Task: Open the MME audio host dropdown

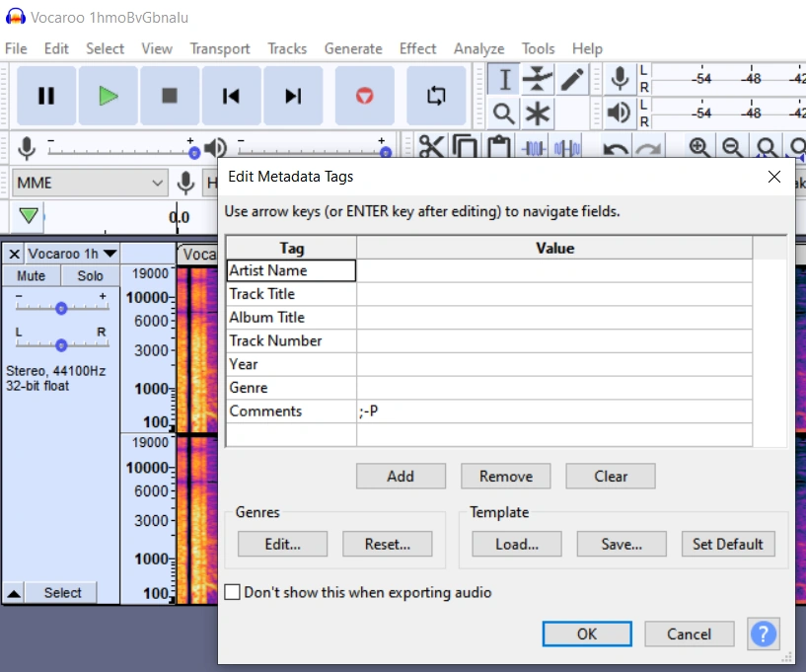Action: pos(90,183)
